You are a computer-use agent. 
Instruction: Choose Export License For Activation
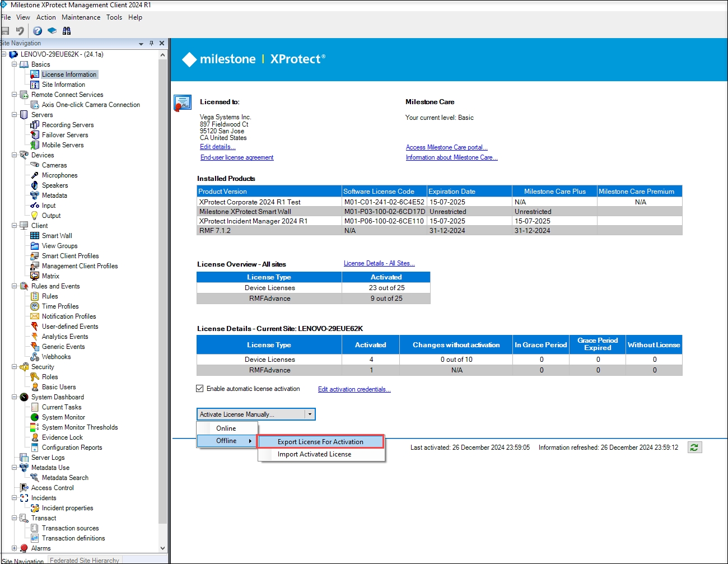click(320, 442)
